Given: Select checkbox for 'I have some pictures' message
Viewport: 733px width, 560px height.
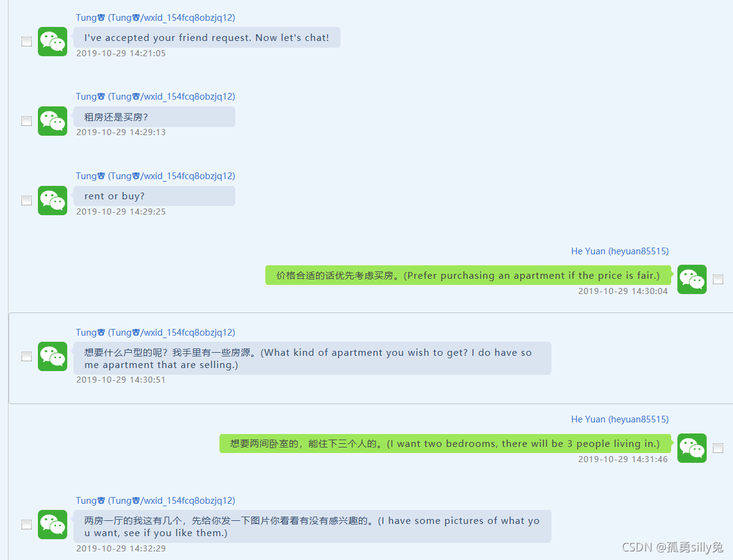Looking at the screenshot, I should (27, 525).
